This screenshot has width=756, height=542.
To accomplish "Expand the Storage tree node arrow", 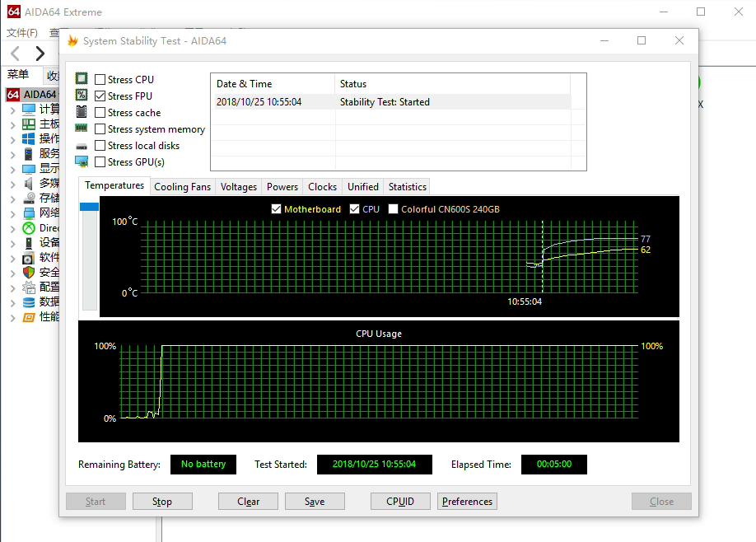I will tap(12, 199).
